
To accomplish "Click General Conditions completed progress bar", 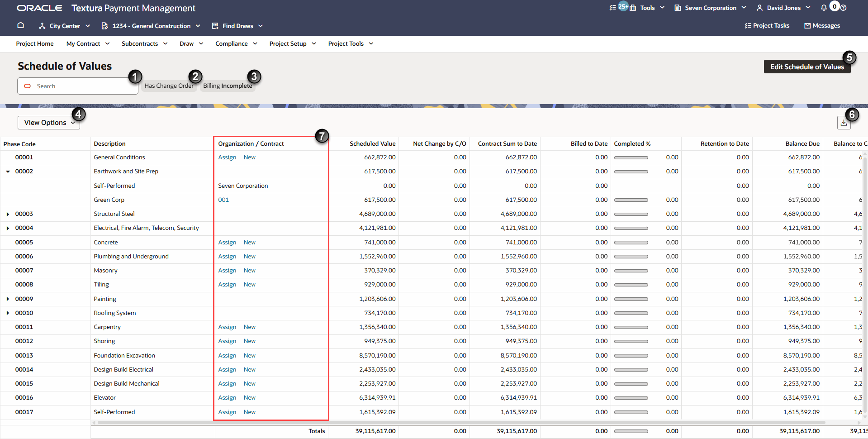I will pyautogui.click(x=631, y=157).
